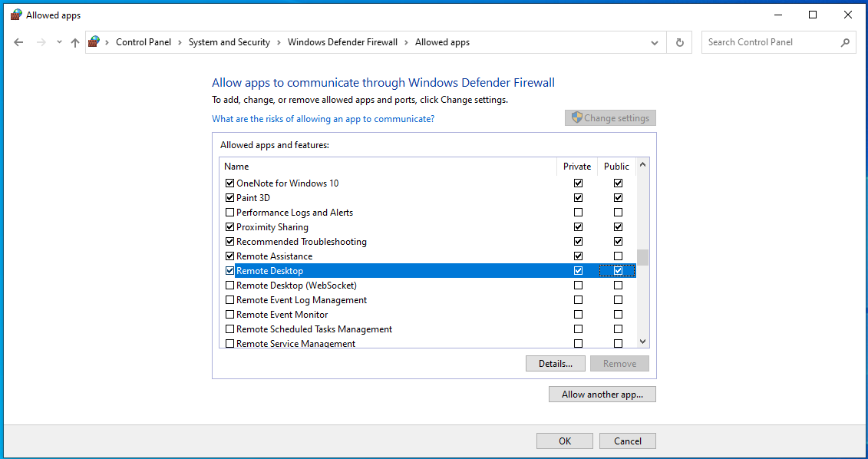Screen dimensions: 868x459
Task: Navigate to Control Panel breadcrumb
Action: (144, 42)
